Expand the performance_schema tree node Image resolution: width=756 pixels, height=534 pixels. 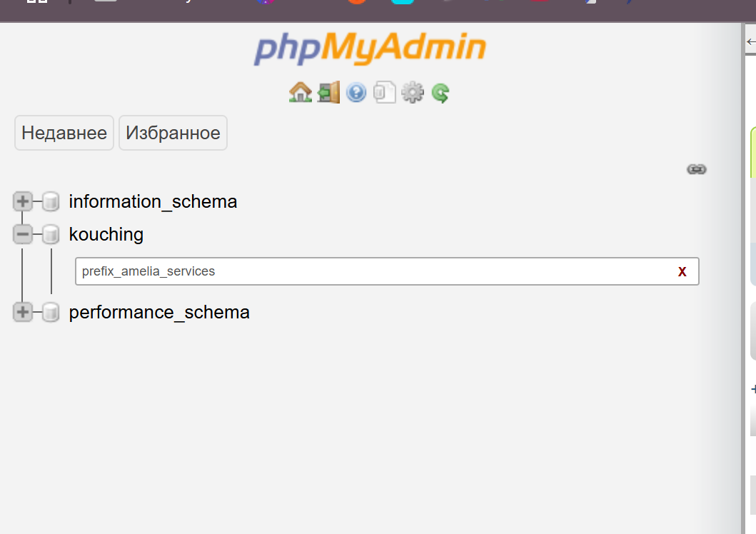[x=23, y=312]
